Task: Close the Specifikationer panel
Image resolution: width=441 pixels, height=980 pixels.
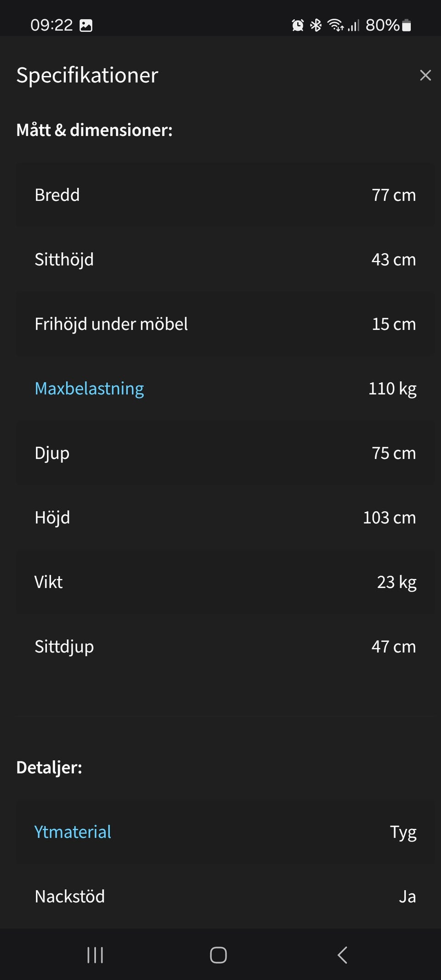Action: pos(425,75)
